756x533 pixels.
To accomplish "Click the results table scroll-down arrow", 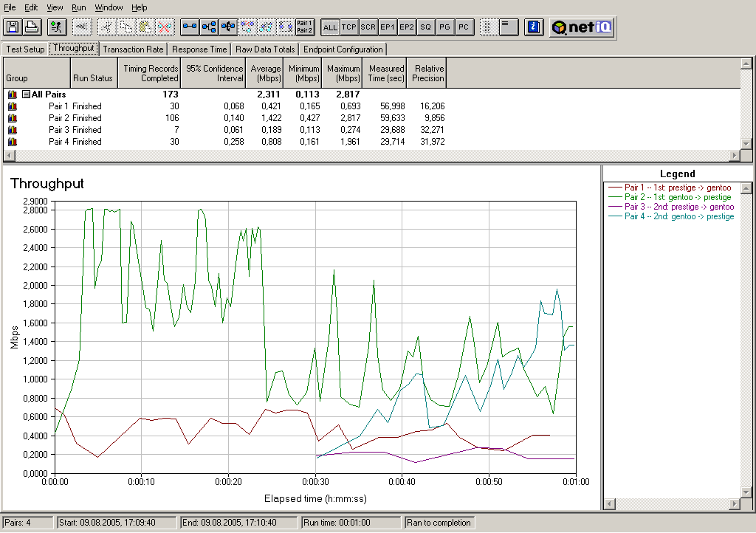I will tap(746, 144).
